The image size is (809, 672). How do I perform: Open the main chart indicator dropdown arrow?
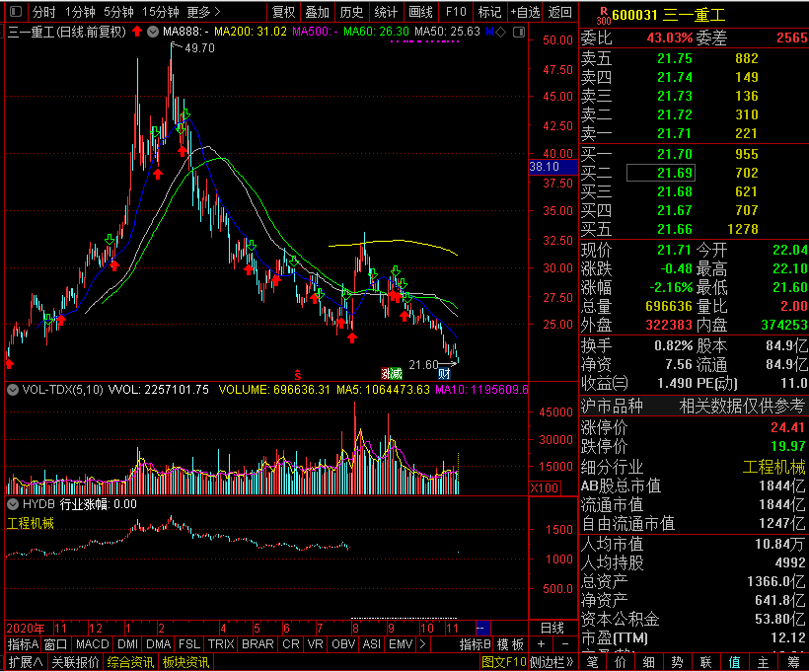[151, 32]
